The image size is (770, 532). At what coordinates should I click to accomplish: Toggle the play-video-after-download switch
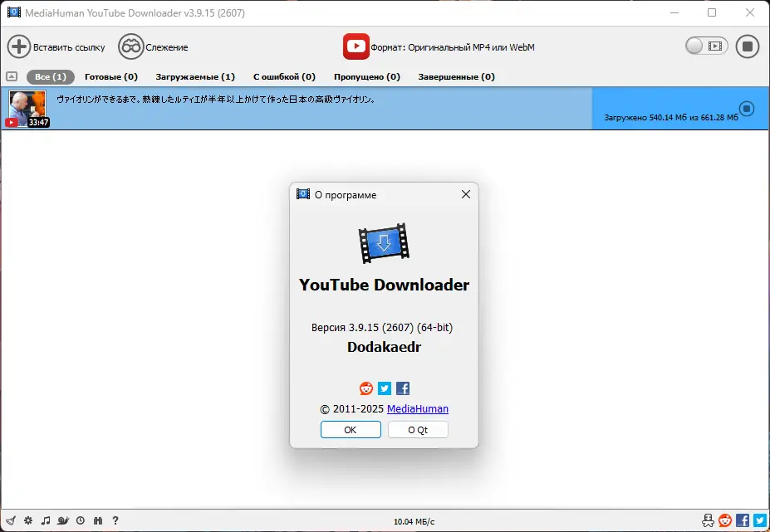[704, 46]
